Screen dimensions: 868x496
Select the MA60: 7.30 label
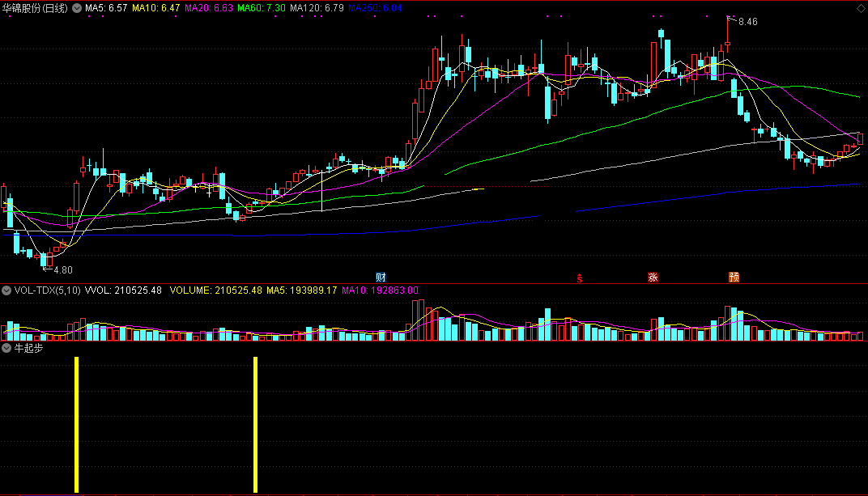262,8
